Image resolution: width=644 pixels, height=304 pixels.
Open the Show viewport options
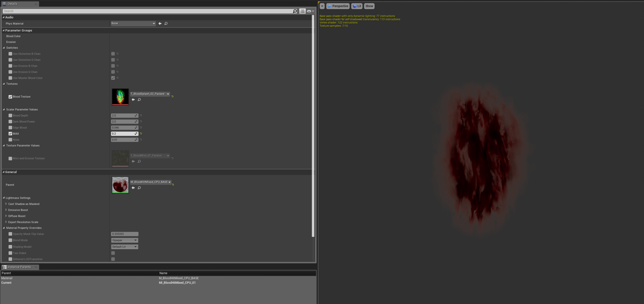click(369, 6)
